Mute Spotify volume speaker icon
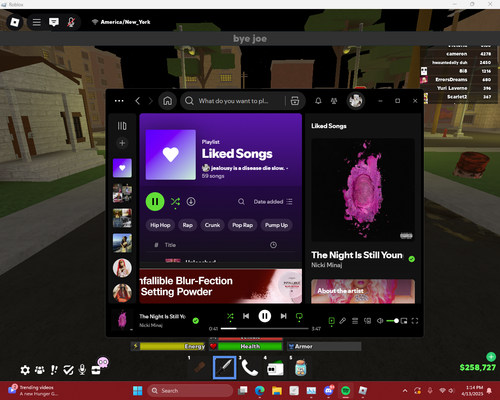Screen dimensions: 500x400 (x=380, y=321)
